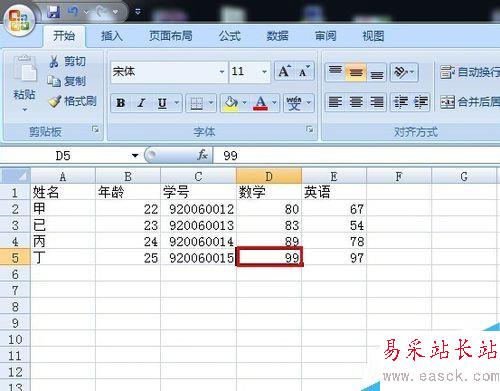Click the formula bar showing 99
The height and width of the screenshot is (391, 500).
356,156
